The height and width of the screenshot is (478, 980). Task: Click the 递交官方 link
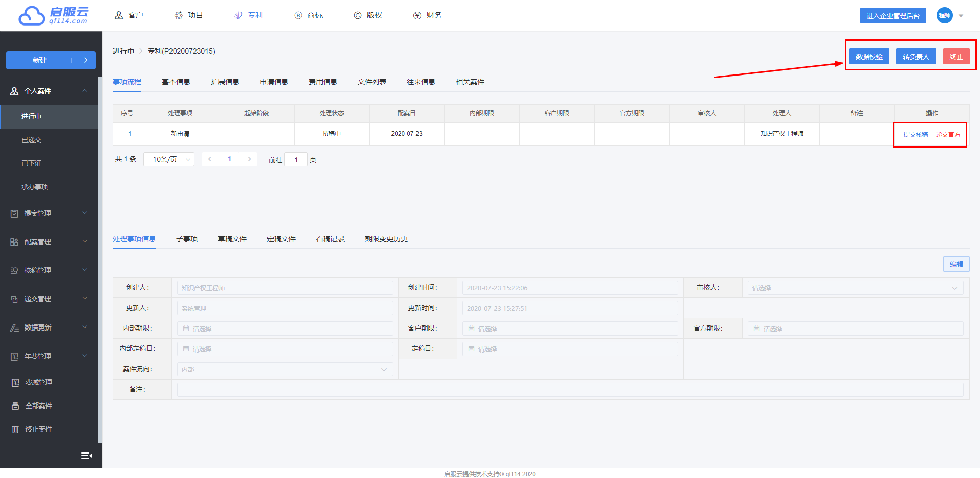tap(948, 135)
